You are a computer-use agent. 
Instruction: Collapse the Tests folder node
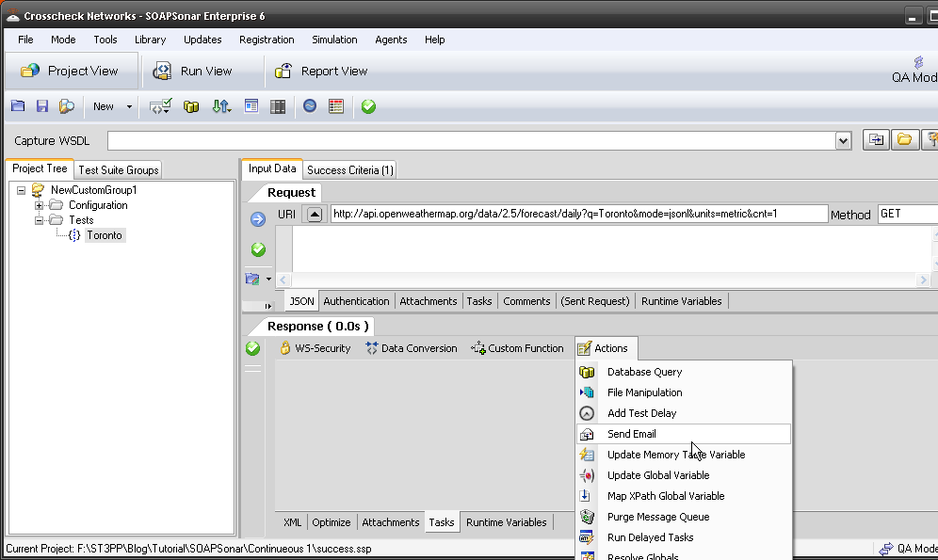click(x=39, y=220)
